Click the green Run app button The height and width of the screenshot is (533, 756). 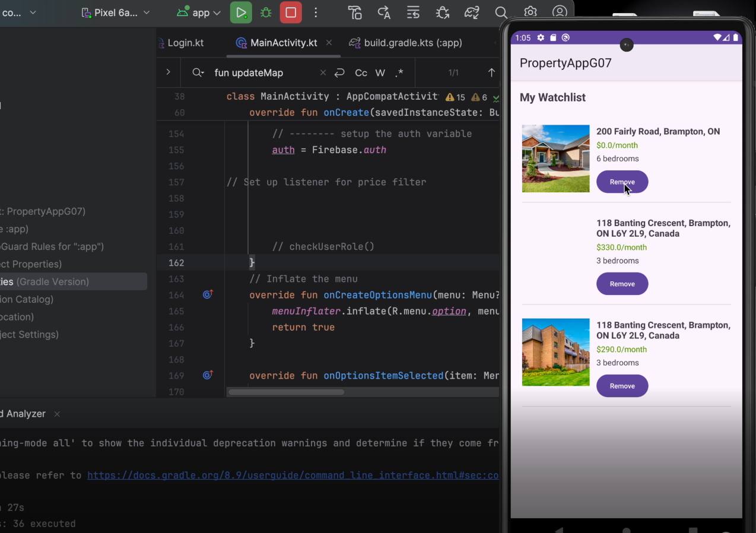click(241, 12)
